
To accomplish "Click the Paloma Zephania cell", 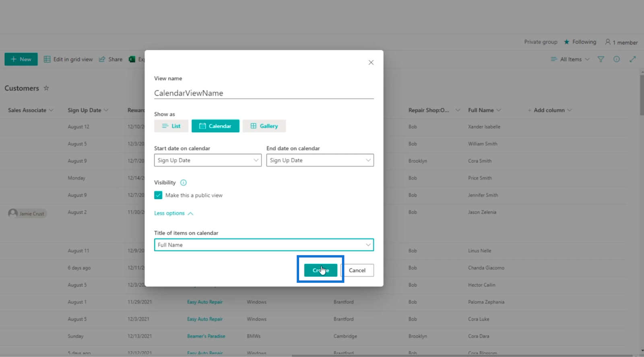I will (x=486, y=302).
